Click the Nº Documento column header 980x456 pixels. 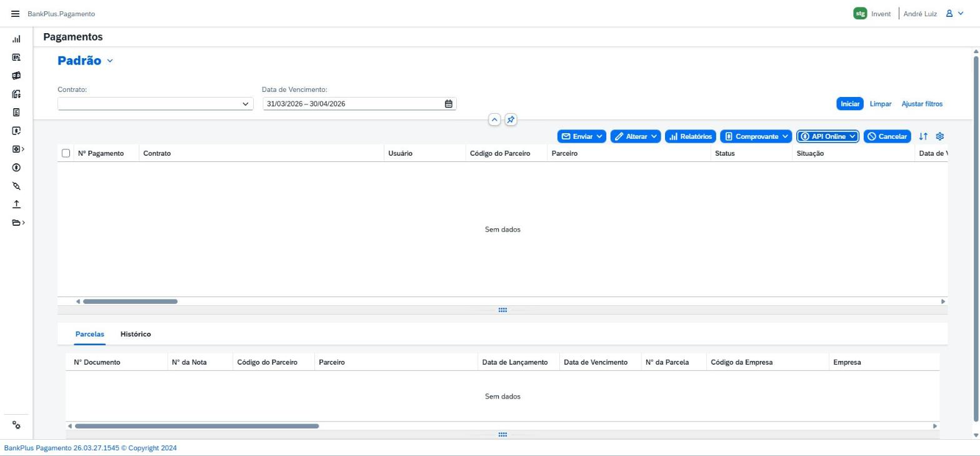click(x=117, y=362)
